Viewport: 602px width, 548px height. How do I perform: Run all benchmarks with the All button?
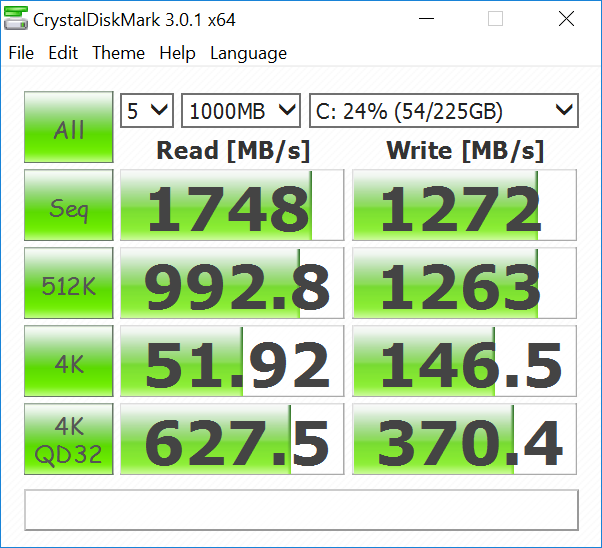tap(69, 127)
